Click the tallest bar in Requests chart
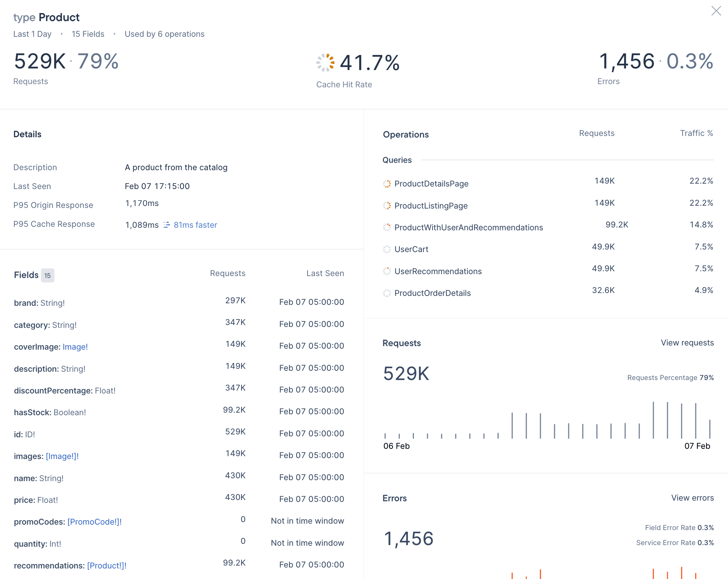This screenshot has height=579, width=728. (653, 420)
